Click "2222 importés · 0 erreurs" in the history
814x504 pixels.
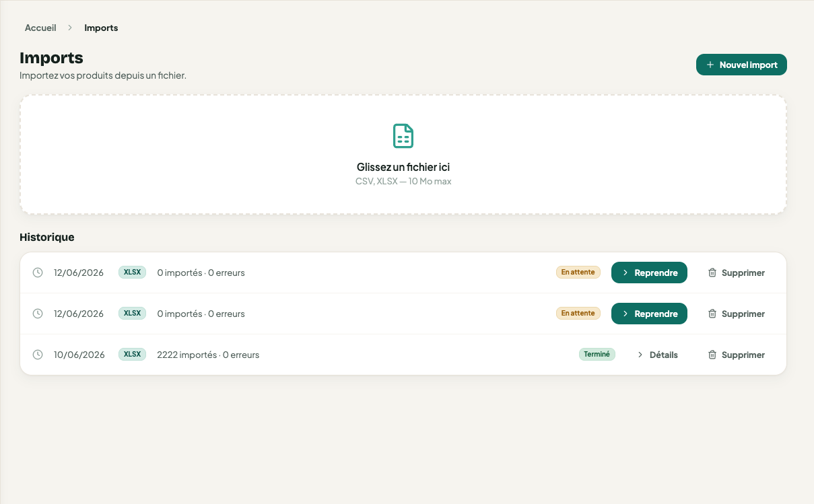pos(208,355)
